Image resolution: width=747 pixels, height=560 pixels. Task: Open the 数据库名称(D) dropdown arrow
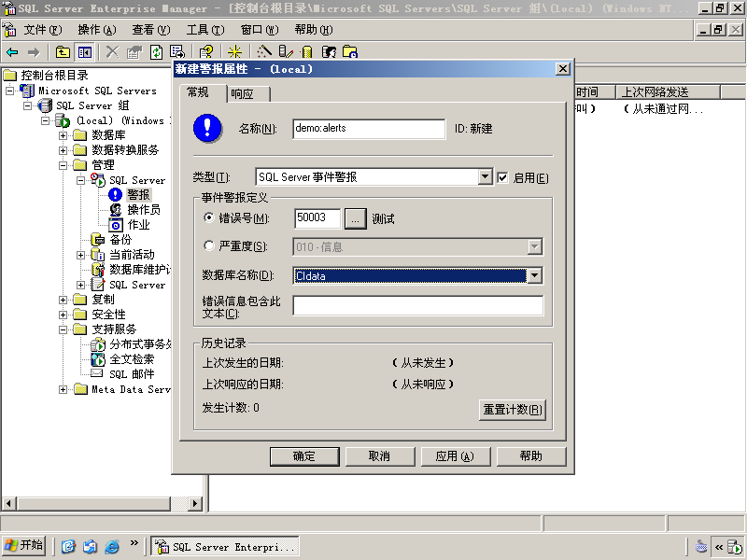[534, 275]
